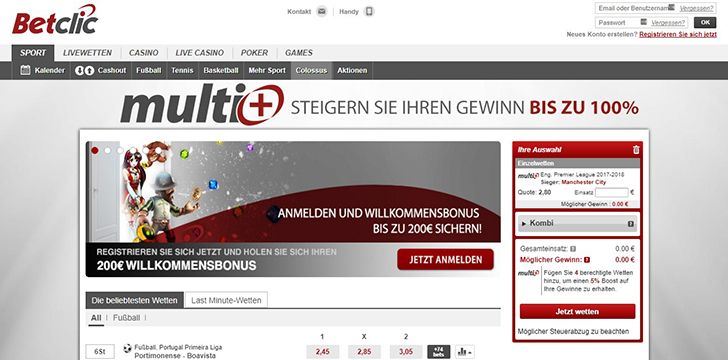Image resolution: width=728 pixels, height=360 pixels.
Task: Click Möglicher Steuerabzug zu beachten text
Action: pos(573,331)
